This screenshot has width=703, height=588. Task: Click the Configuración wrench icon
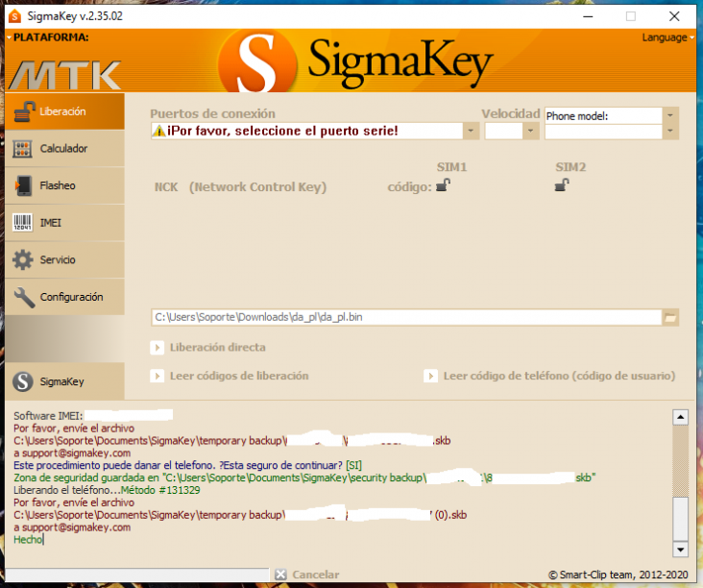[24, 297]
